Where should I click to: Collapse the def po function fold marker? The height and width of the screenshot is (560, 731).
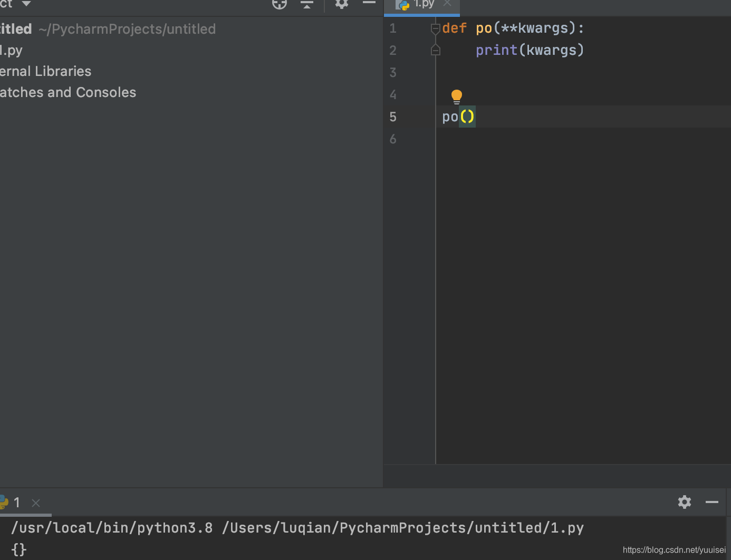[436, 28]
